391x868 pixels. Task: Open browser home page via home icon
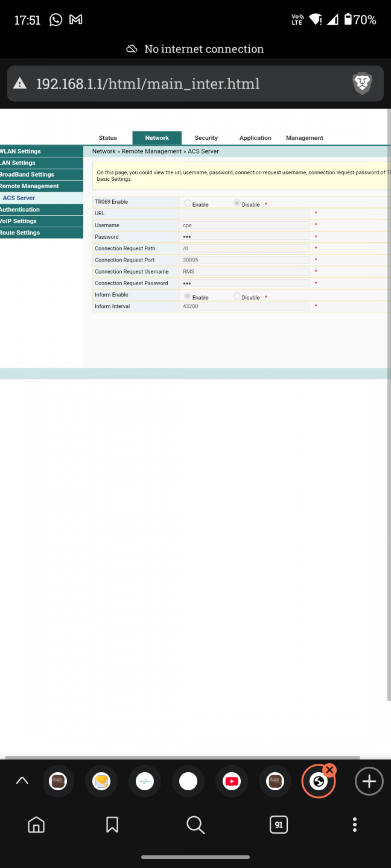(36, 825)
